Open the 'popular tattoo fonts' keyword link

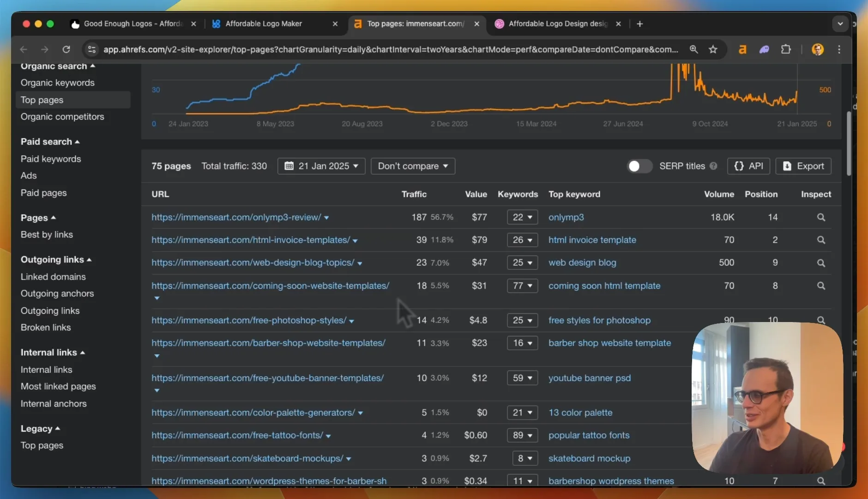tap(589, 435)
